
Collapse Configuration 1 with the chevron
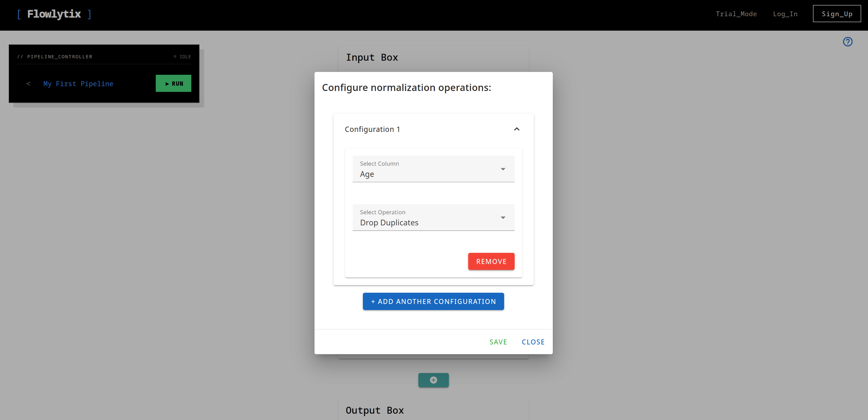click(x=517, y=129)
